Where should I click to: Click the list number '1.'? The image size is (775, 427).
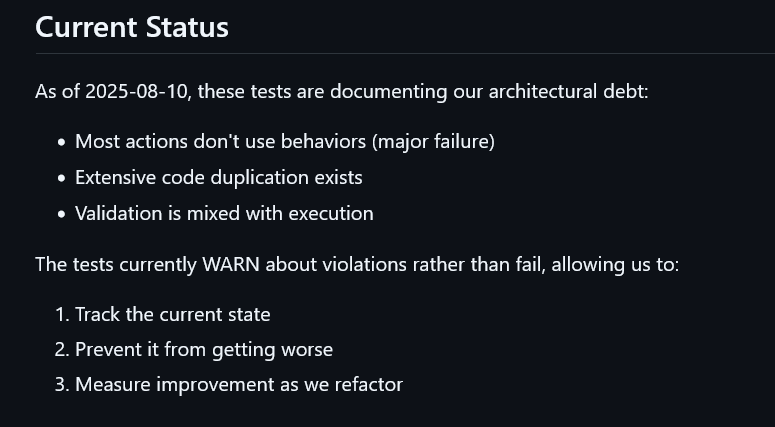[x=62, y=314]
